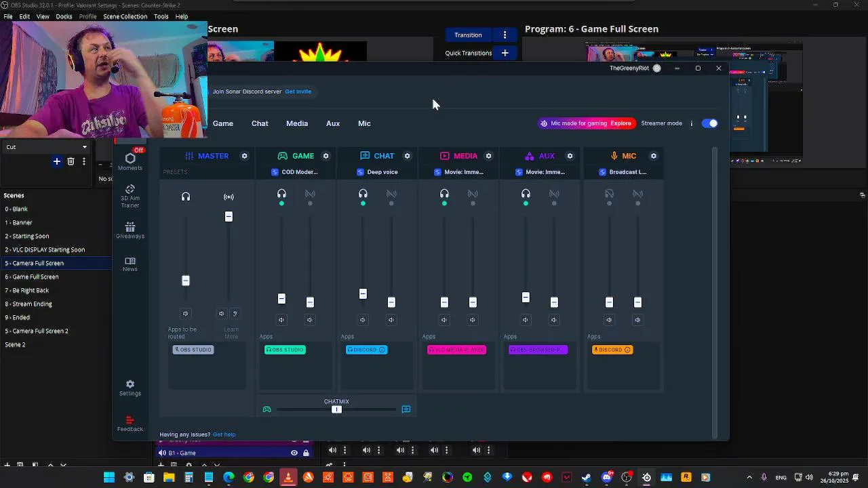Viewport: 868px width, 488px height.
Task: Switch to Media tab in Sonar
Action: coord(297,123)
